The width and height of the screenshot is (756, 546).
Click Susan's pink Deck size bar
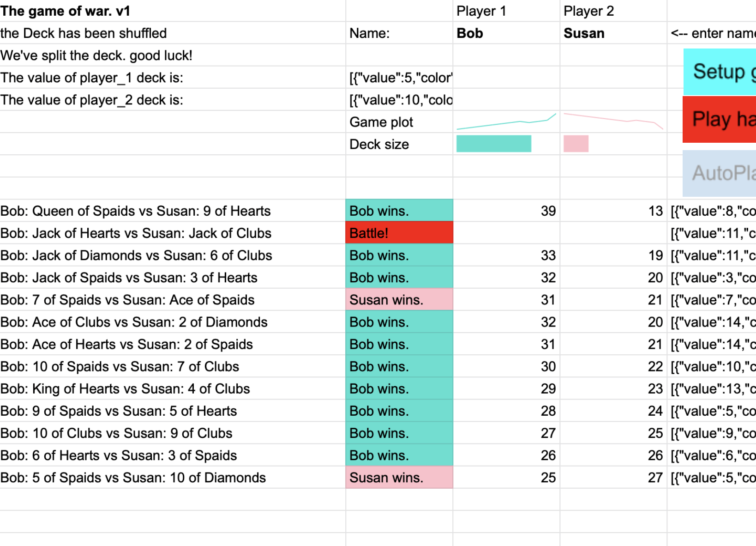[x=576, y=144]
